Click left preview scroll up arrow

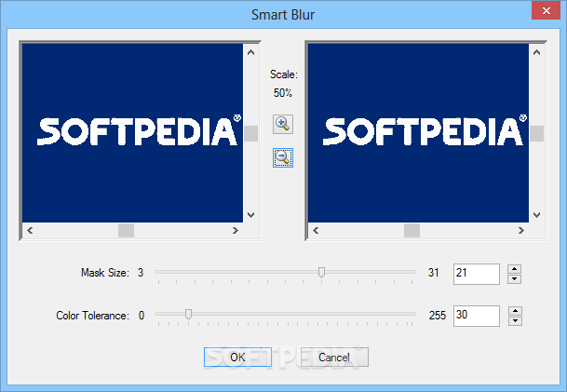(250, 52)
